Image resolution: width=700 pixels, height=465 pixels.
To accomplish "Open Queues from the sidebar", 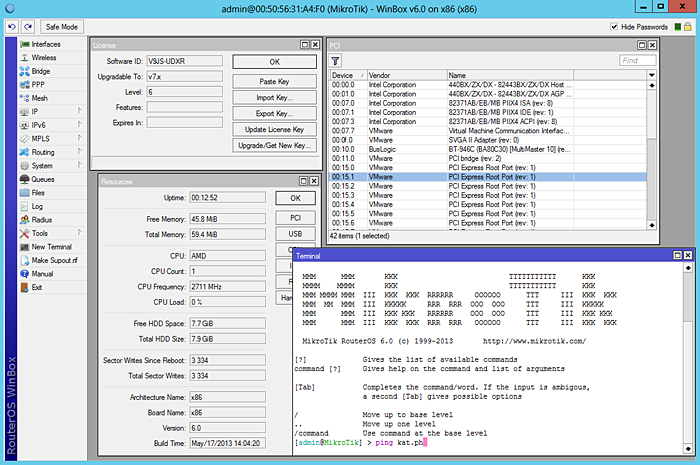I will tap(44, 179).
